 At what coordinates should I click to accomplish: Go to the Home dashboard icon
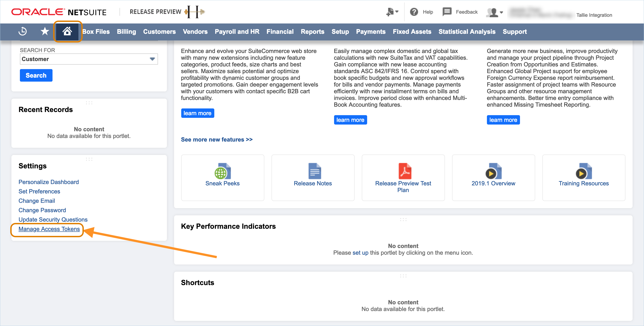pyautogui.click(x=67, y=32)
